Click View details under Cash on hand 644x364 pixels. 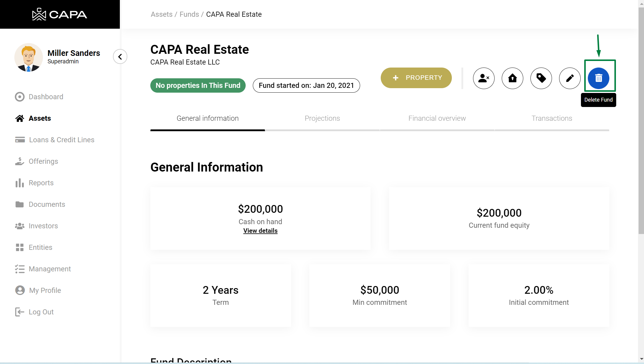(x=260, y=231)
